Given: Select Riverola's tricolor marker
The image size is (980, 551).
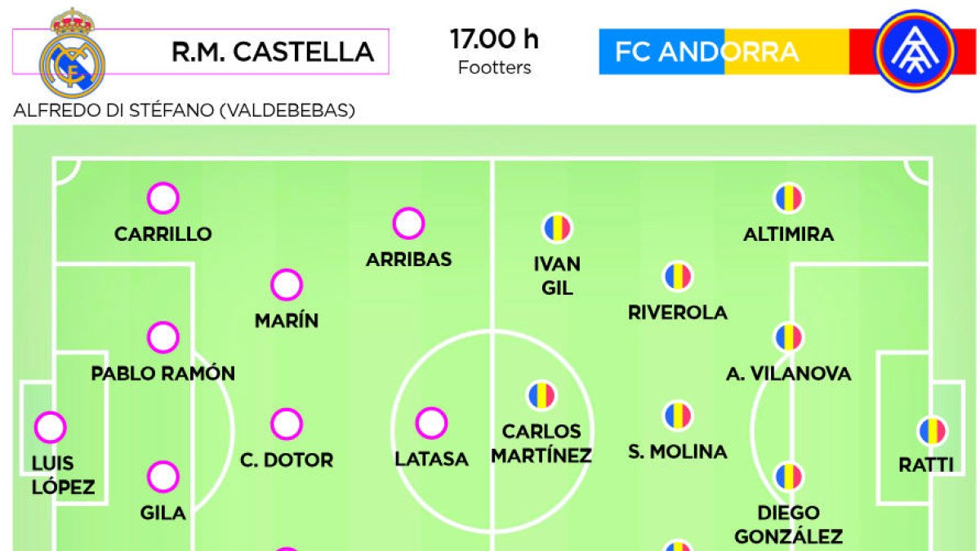Looking at the screenshot, I should (677, 277).
